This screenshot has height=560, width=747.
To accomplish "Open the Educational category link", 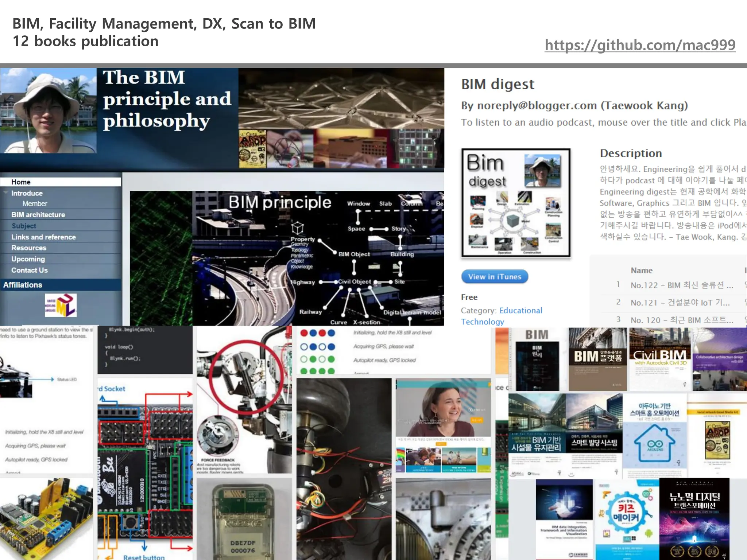I will [520, 311].
